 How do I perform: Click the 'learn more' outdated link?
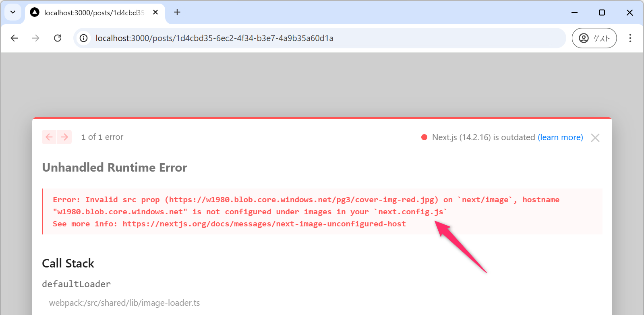560,137
